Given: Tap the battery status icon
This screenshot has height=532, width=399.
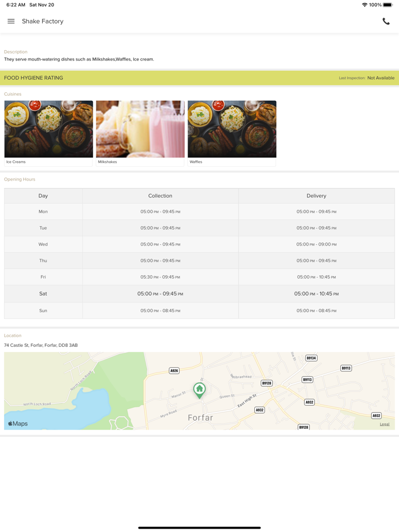Looking at the screenshot, I should point(388,5).
